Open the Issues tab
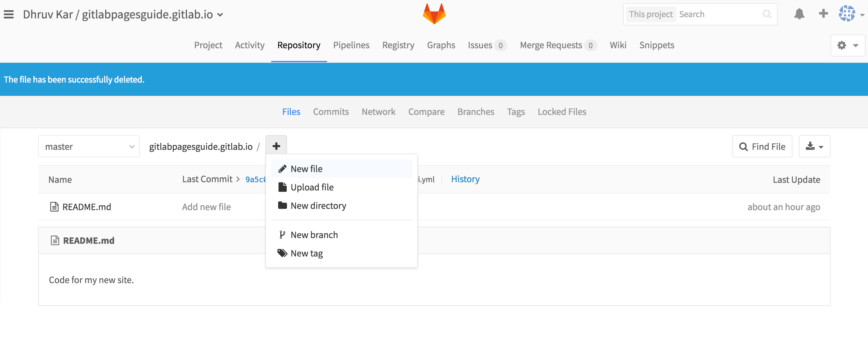 (x=487, y=45)
